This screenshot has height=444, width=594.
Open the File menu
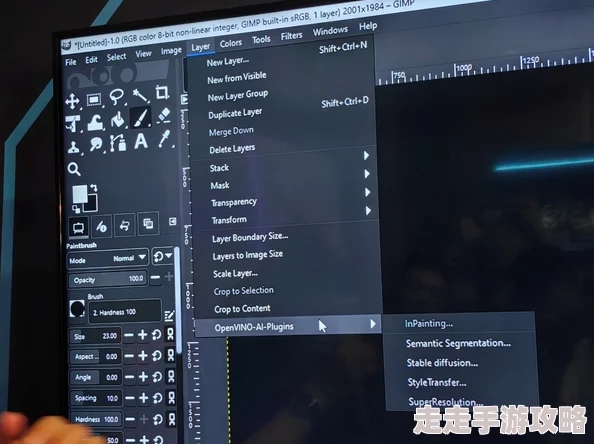click(71, 62)
